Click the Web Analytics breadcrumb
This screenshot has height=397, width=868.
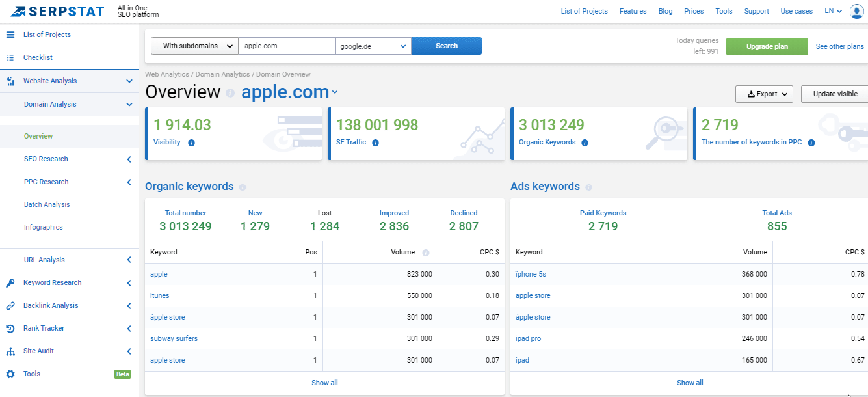point(167,74)
